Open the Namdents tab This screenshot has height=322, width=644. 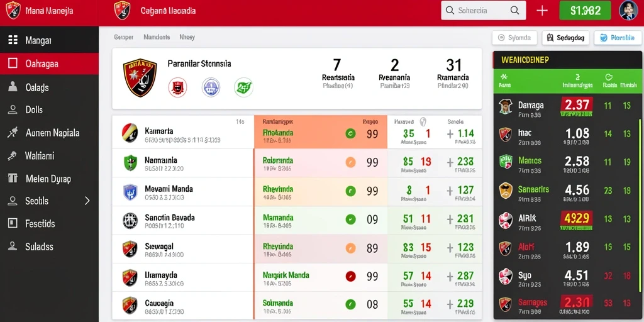[x=157, y=37]
